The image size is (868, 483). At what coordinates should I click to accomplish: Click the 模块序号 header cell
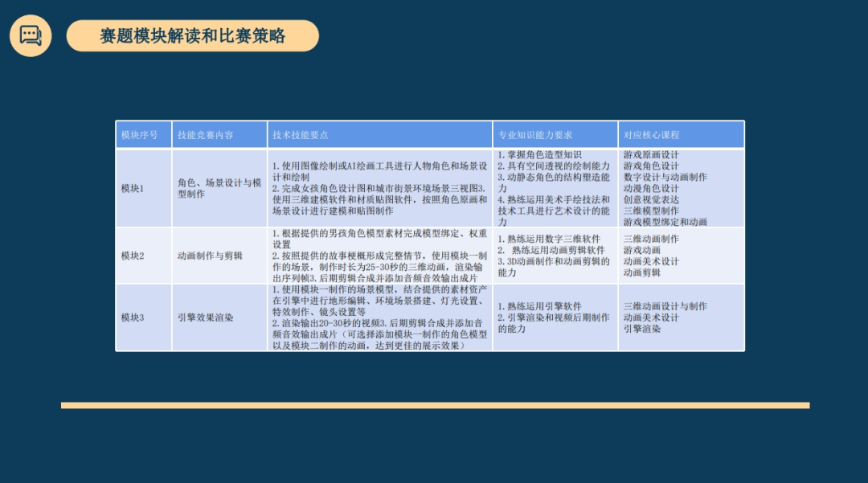point(143,134)
